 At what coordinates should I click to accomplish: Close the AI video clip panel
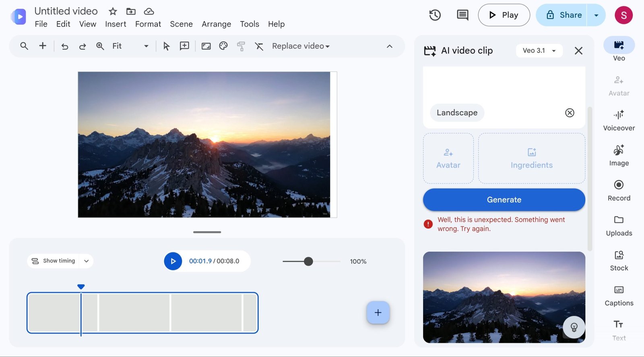click(578, 51)
